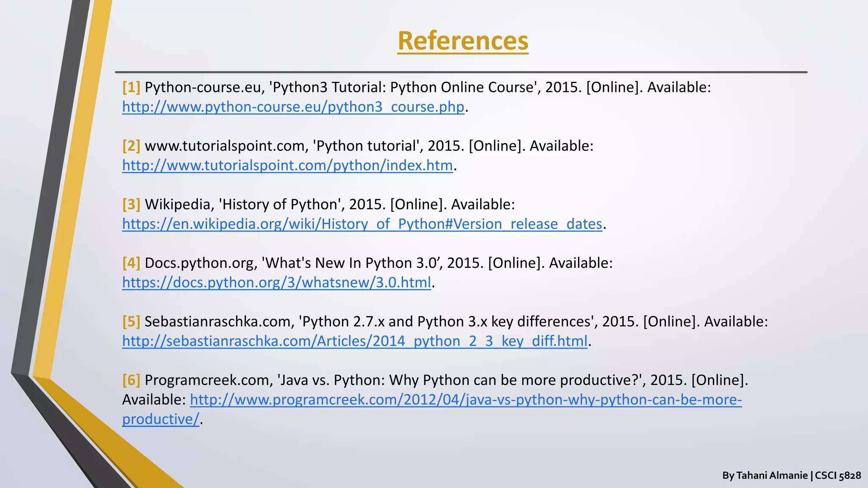Select reference number [5] marker
This screenshot has width=868, height=488.
pyautogui.click(x=131, y=322)
